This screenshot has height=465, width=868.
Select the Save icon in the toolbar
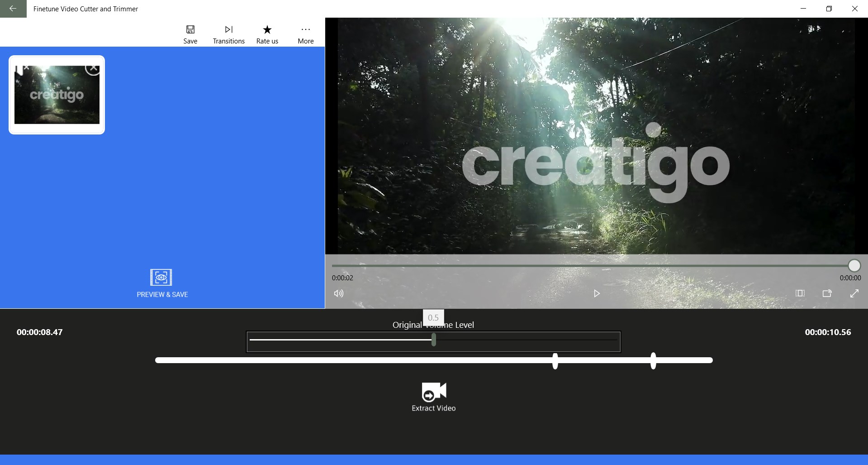190,33
